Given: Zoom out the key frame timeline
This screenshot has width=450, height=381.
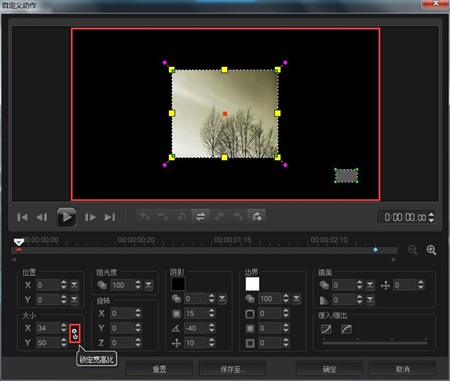Looking at the screenshot, I should 413,250.
